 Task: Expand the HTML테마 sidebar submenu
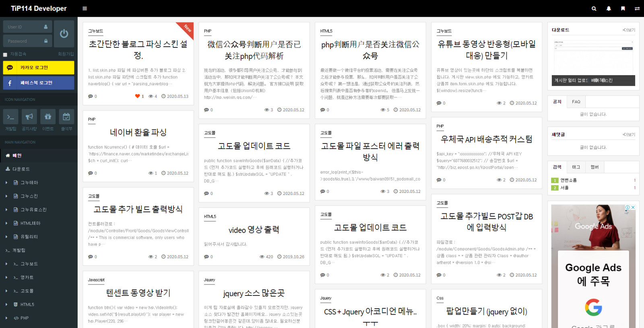[x=6, y=223]
